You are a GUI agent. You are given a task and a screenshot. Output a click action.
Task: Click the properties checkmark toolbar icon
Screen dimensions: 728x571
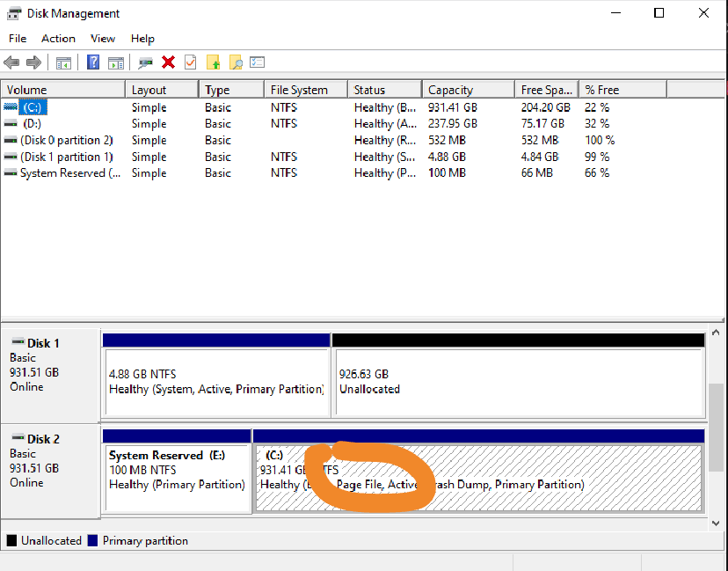(191, 62)
